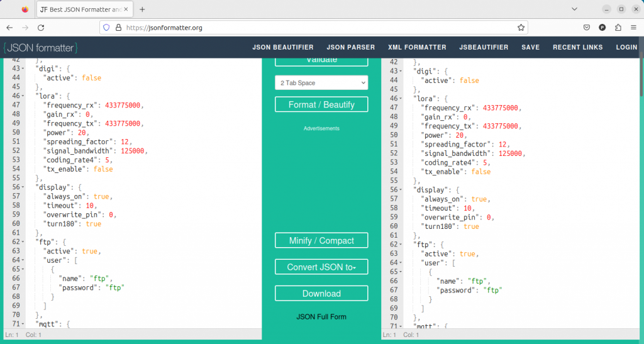Screen dimensions: 644x344
Task: Open JSON PARSER menu item
Action: pyautogui.click(x=350, y=47)
